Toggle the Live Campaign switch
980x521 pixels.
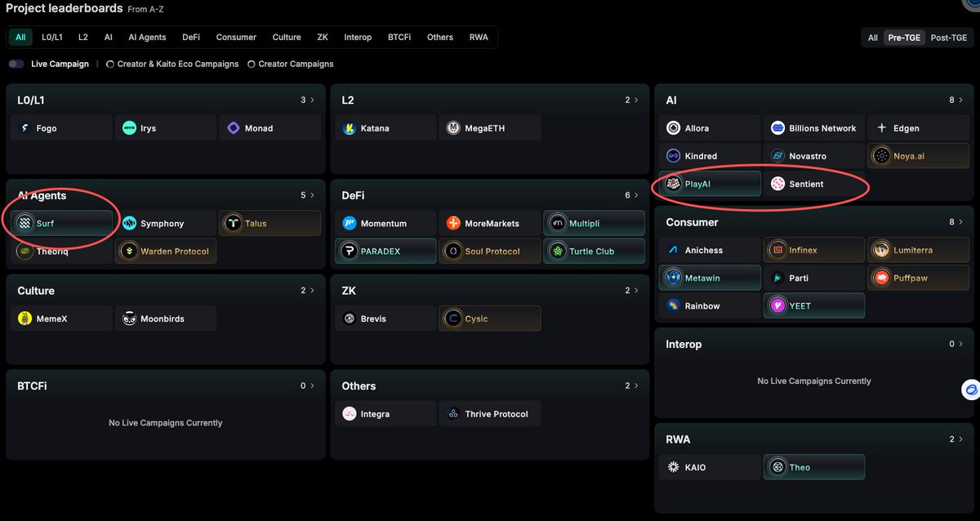point(16,64)
